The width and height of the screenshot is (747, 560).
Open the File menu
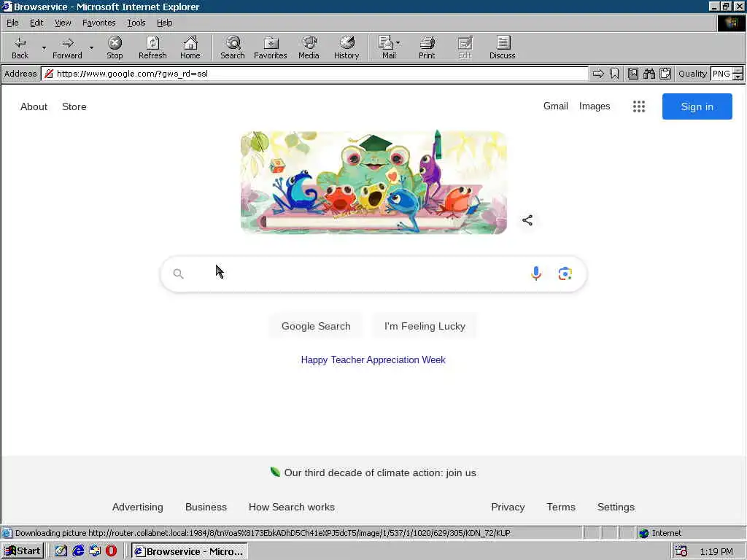[x=12, y=23]
